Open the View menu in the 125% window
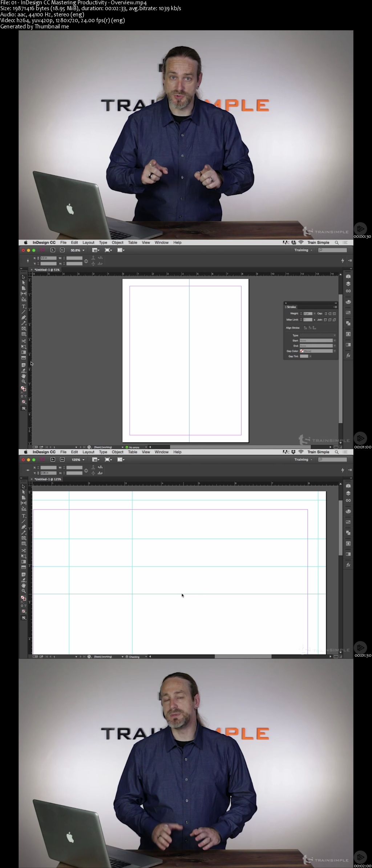Screen dimensions: 372x868 (146, 452)
